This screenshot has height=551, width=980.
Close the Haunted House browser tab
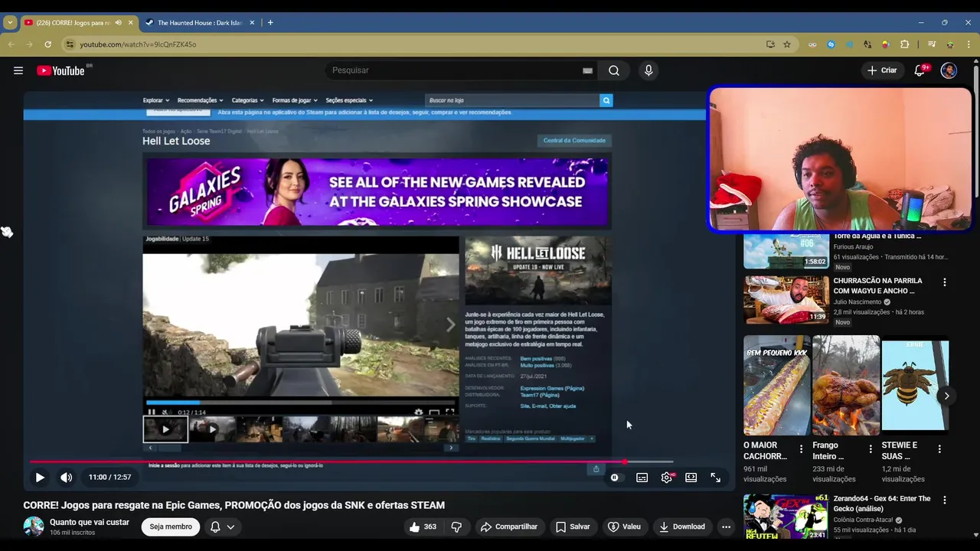point(253,23)
